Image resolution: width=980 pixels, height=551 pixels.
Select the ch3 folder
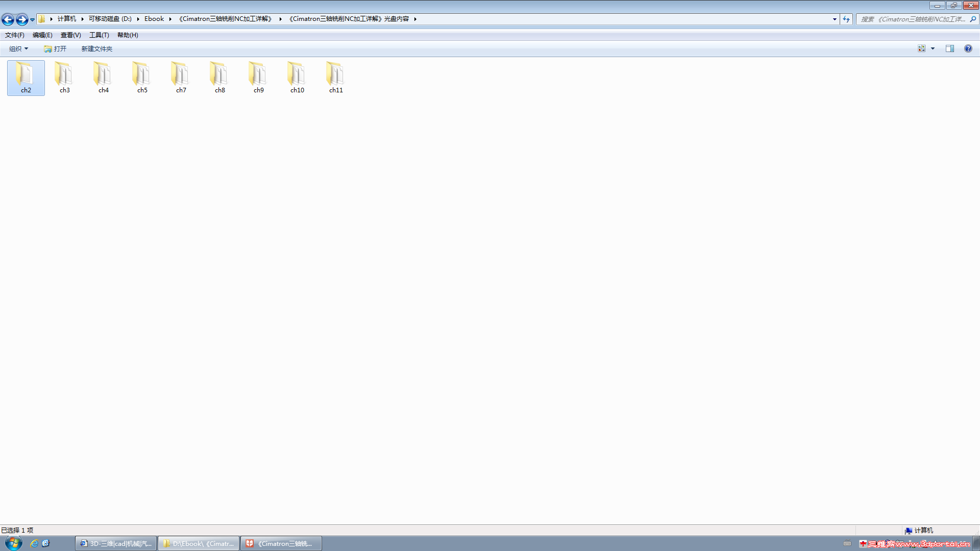tap(65, 78)
